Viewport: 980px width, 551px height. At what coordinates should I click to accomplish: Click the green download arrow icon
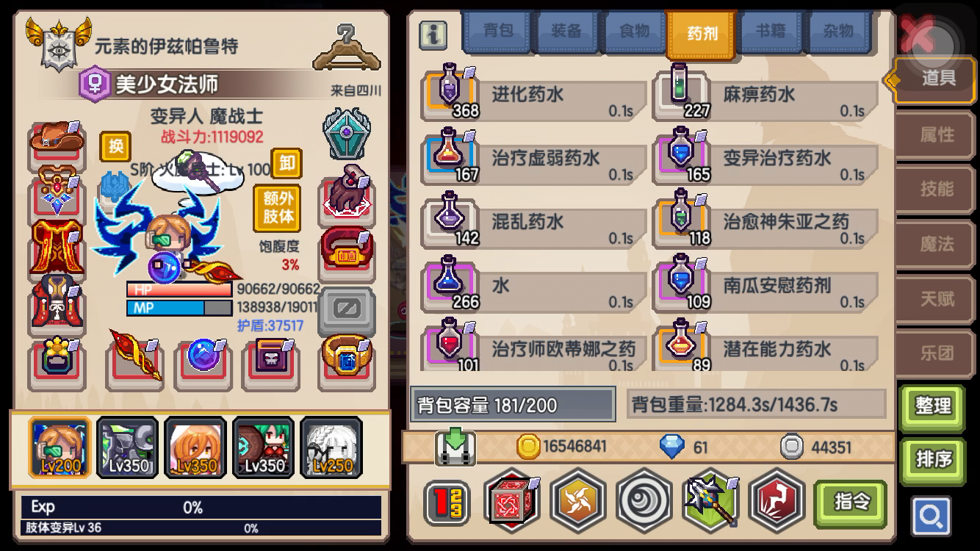[455, 447]
